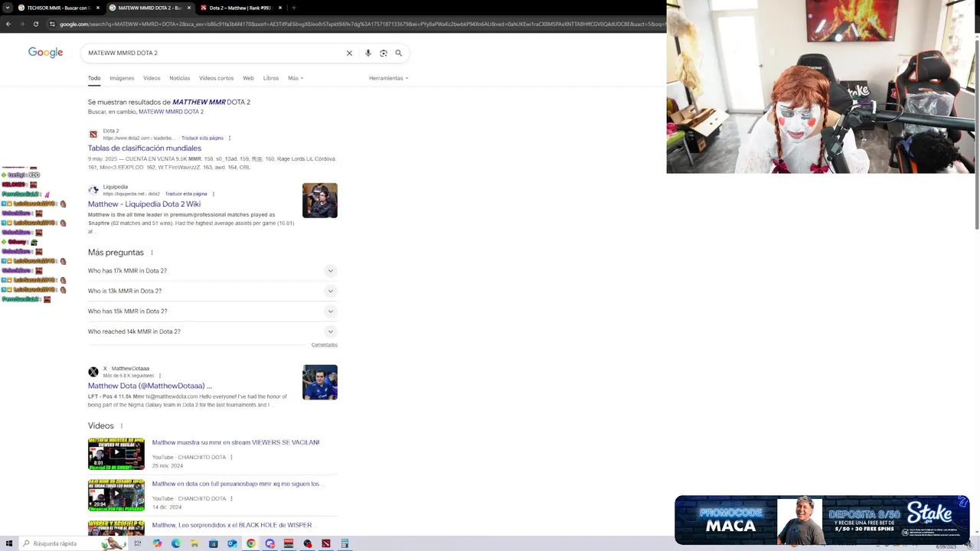Open a new tab with the plus button

point(293,8)
